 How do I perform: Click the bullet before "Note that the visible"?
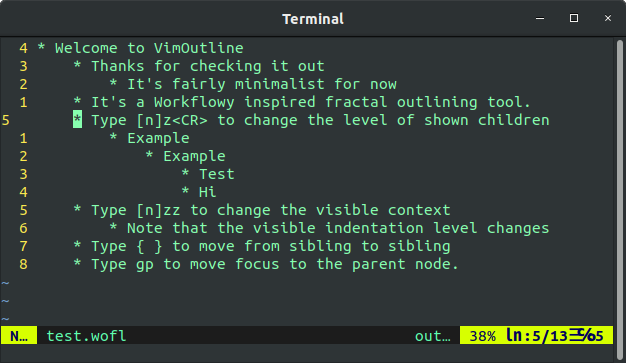point(113,227)
